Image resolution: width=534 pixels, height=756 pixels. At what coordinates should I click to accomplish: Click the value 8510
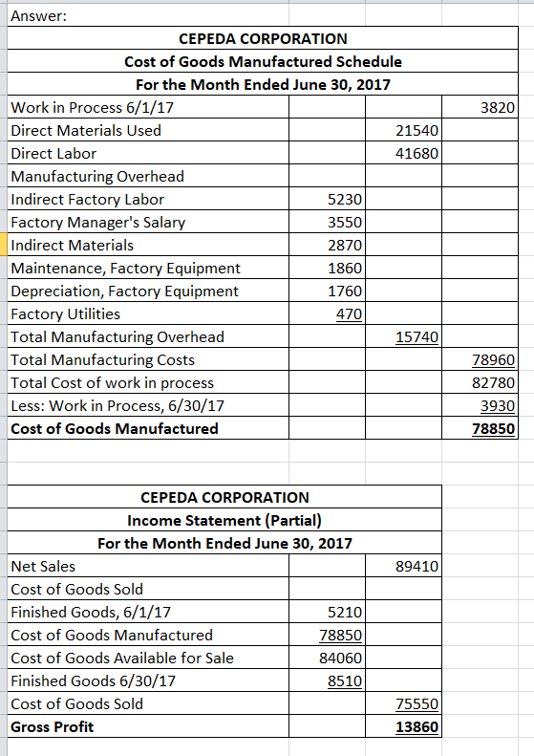[x=345, y=681]
